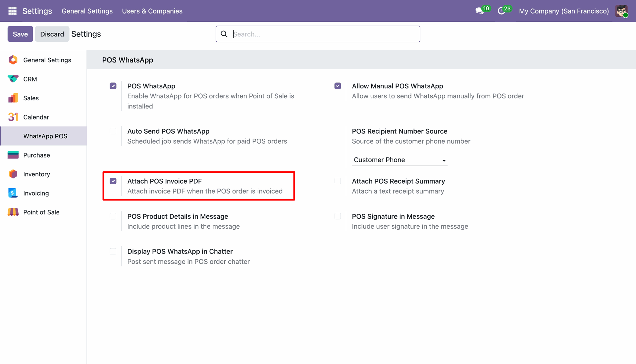
Task: Save the settings changes
Action: [x=20, y=34]
